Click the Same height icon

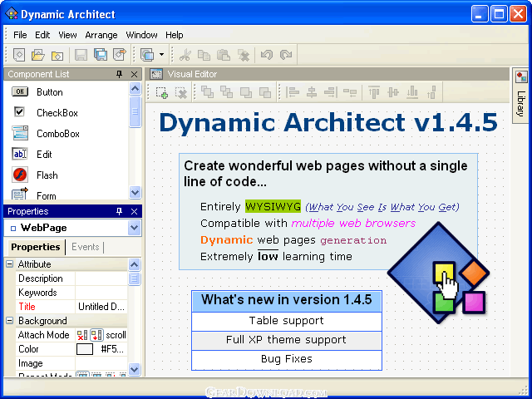[431, 92]
